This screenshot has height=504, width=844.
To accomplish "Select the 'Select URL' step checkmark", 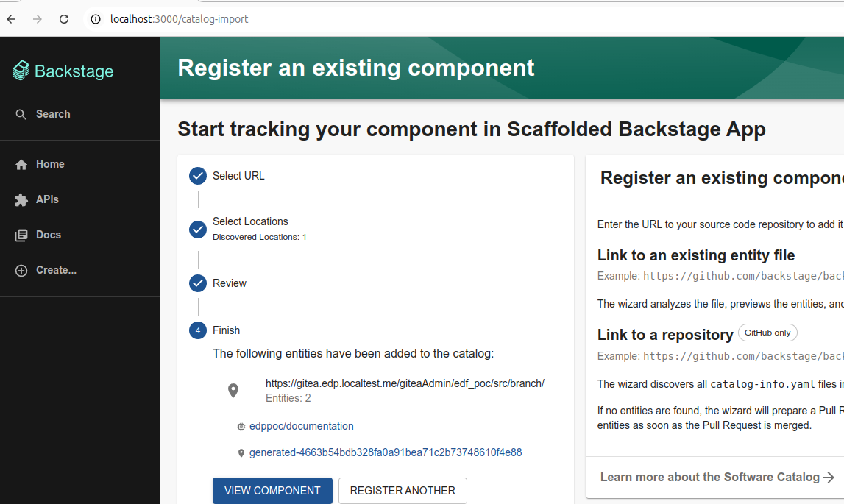I will [x=197, y=176].
